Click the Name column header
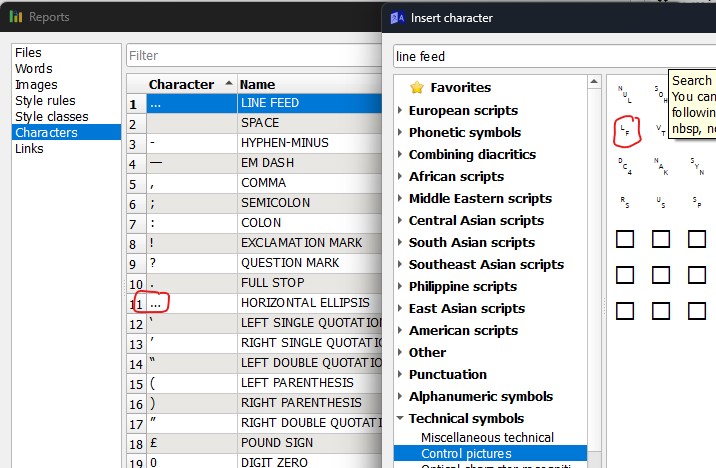The image size is (716, 468). click(x=258, y=85)
